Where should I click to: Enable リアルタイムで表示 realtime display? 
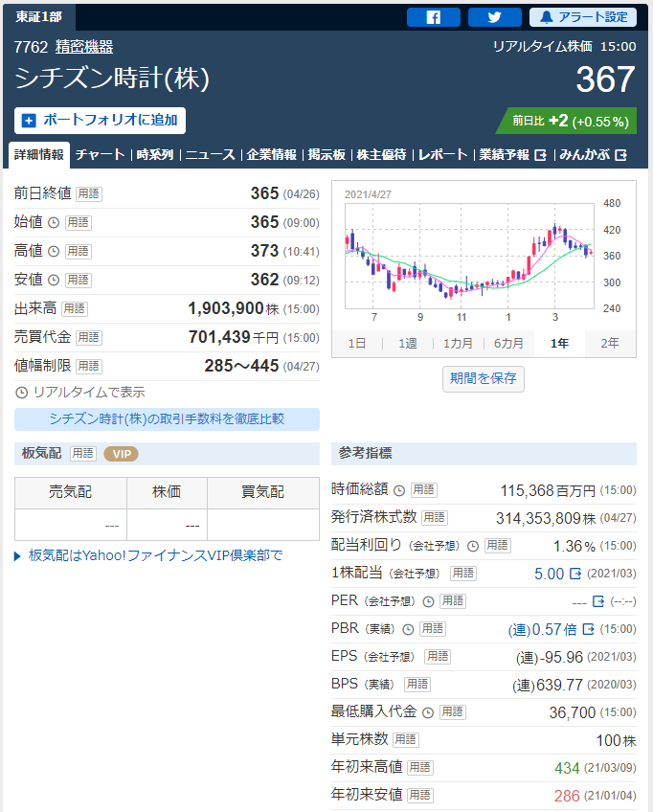[80, 393]
